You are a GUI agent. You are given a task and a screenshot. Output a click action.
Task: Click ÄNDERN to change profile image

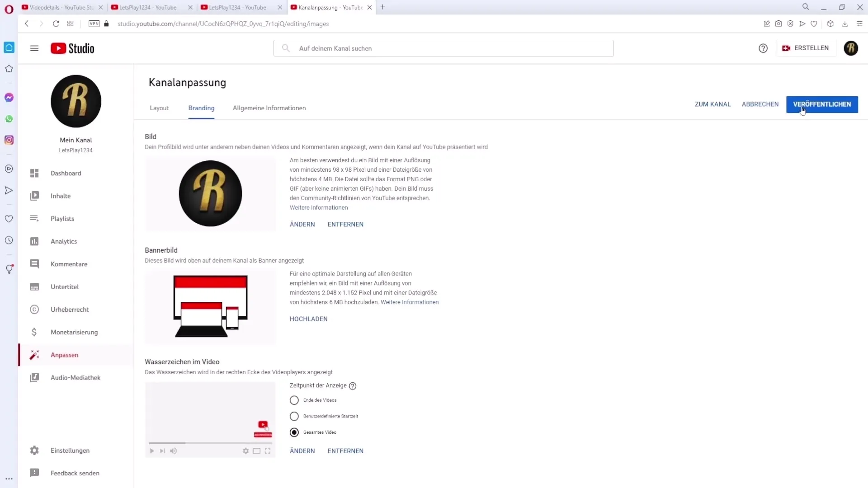pyautogui.click(x=302, y=224)
